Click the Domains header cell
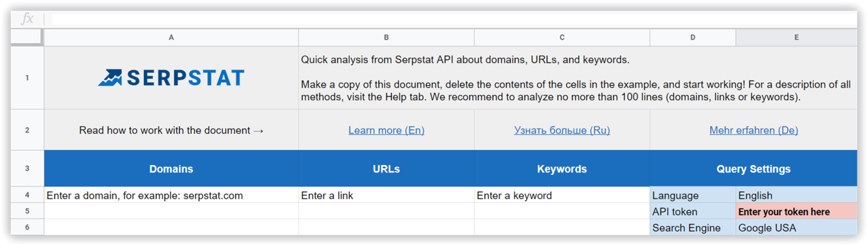 coord(171,168)
